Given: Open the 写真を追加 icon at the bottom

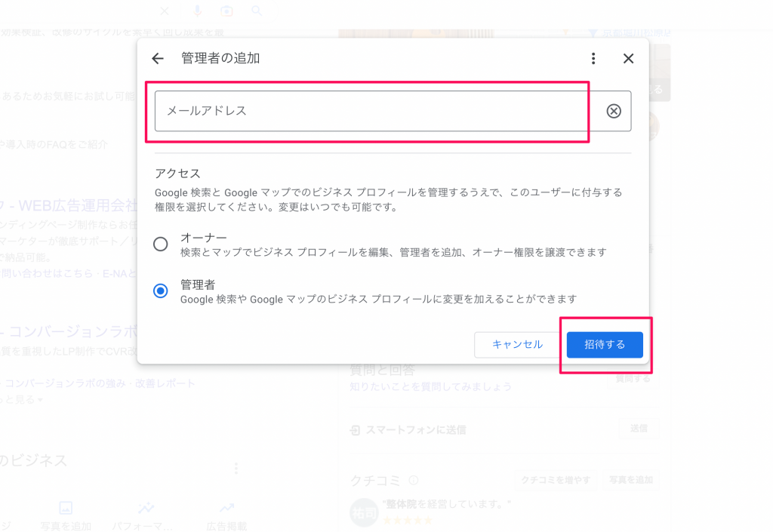Looking at the screenshot, I should (66, 509).
